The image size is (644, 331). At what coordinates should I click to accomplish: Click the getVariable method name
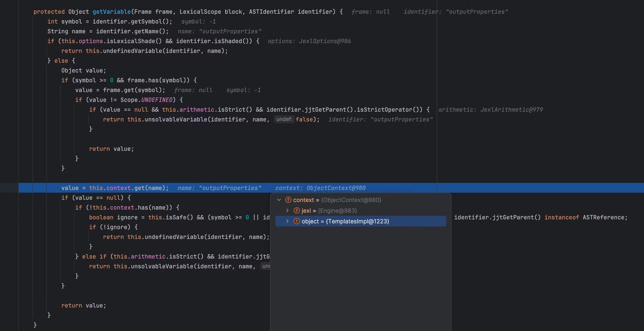111,12
